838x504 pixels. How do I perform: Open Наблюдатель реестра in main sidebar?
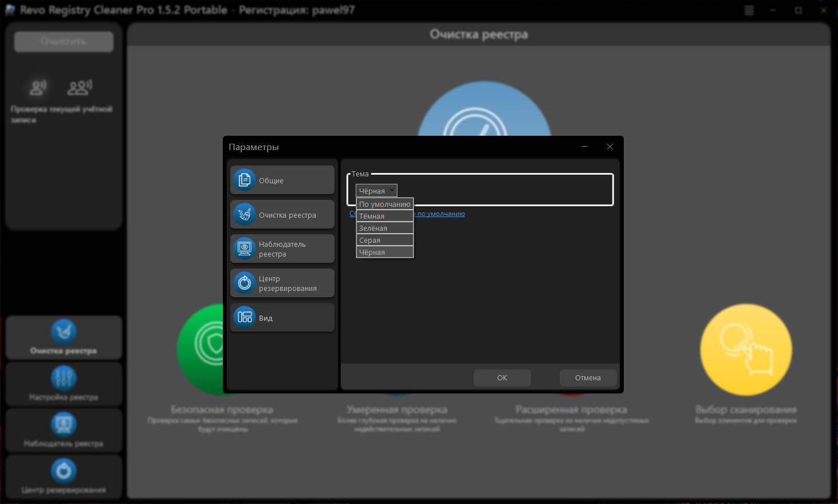(64, 431)
